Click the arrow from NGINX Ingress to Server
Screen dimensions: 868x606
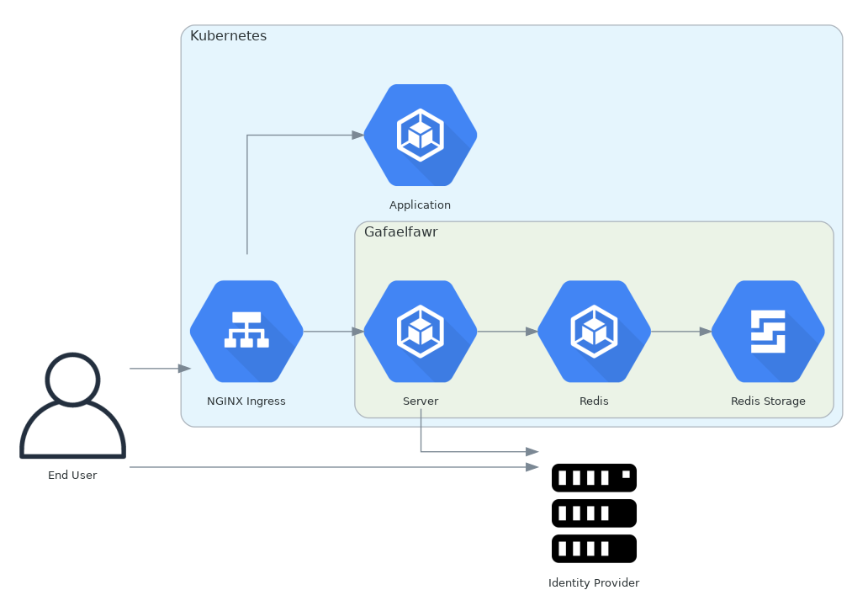pos(333,332)
